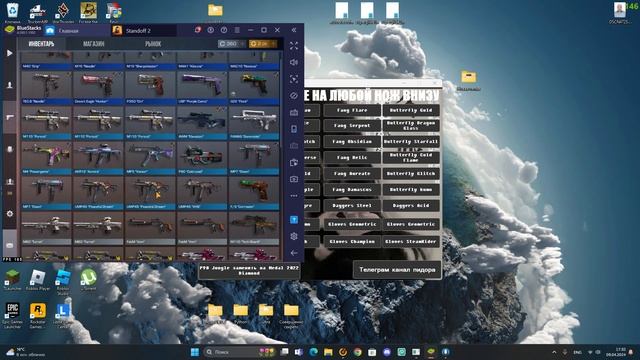Click the BlueStacks volume speaker icon
Screen dimensions: 640x360
click(294, 62)
